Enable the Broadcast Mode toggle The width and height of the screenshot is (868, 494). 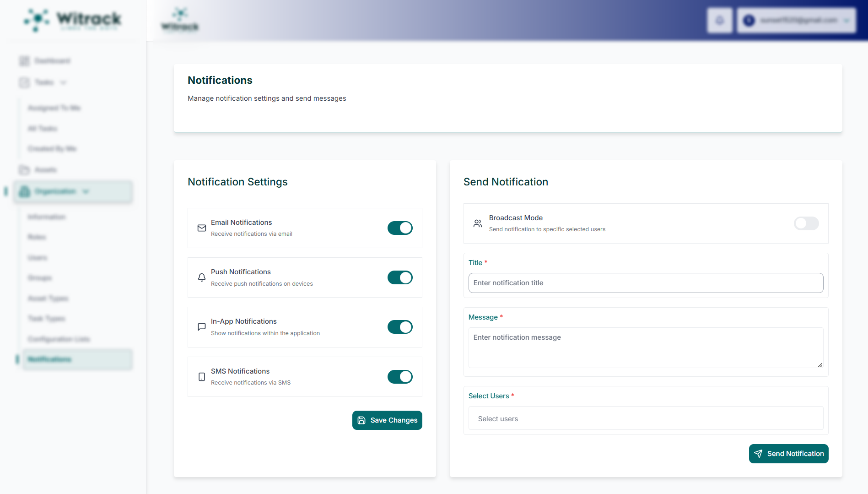click(806, 223)
